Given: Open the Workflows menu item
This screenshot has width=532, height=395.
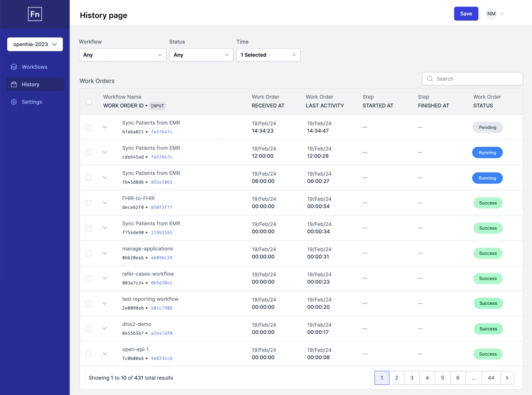Looking at the screenshot, I should [35, 67].
